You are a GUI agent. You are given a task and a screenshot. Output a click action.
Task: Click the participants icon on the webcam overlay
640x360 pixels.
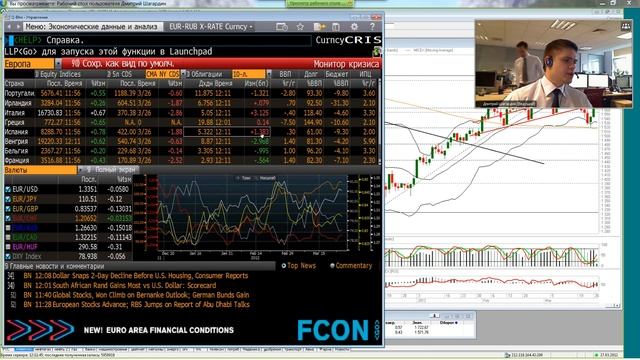625,26
